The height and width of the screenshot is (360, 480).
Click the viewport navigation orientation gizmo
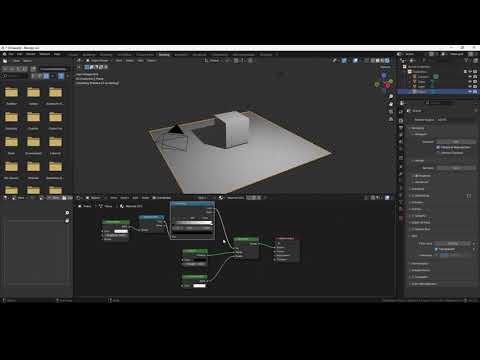[x=384, y=80]
